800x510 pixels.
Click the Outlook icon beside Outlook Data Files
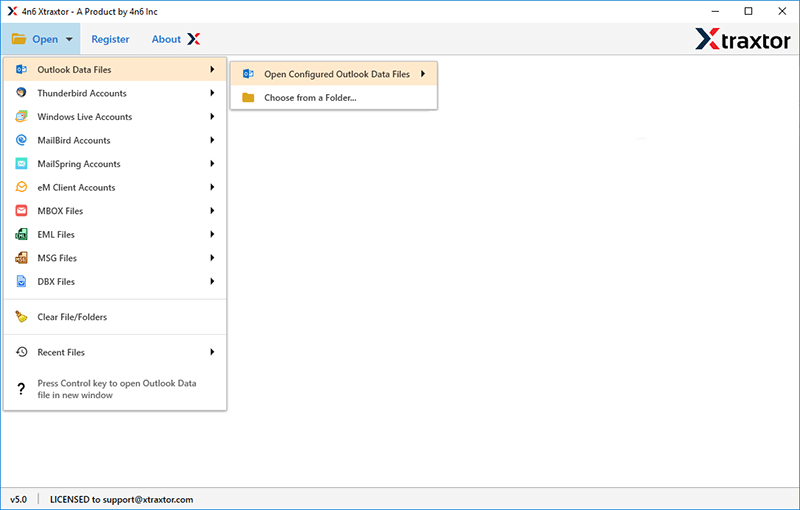click(21, 69)
